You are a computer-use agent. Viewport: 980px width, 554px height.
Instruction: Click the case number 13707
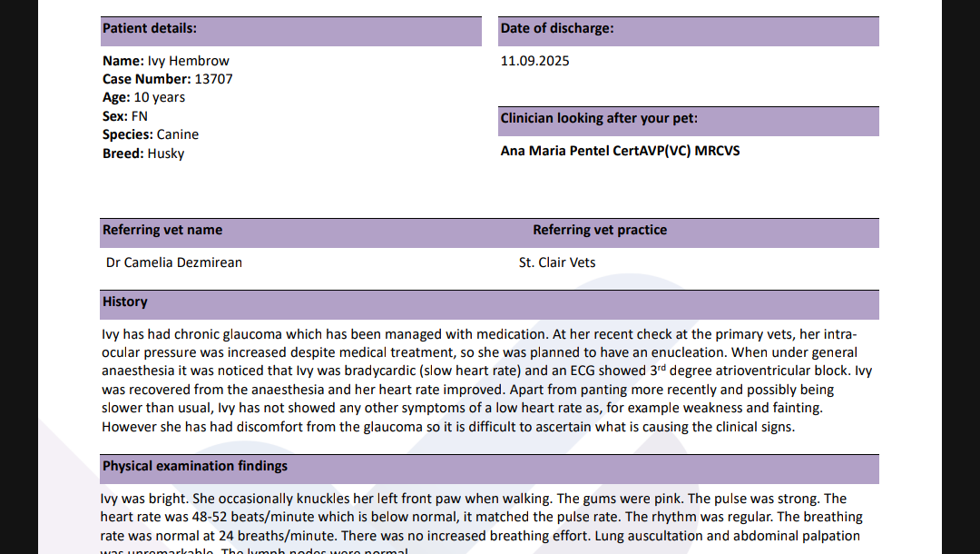[x=213, y=79]
